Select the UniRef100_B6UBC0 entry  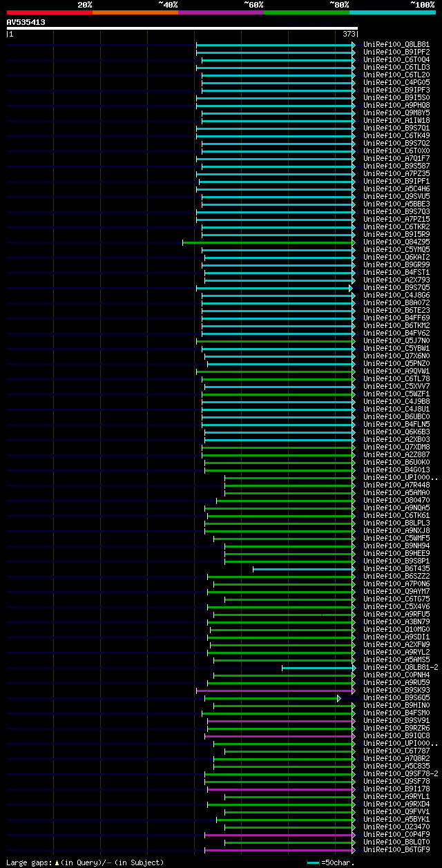pos(396,417)
